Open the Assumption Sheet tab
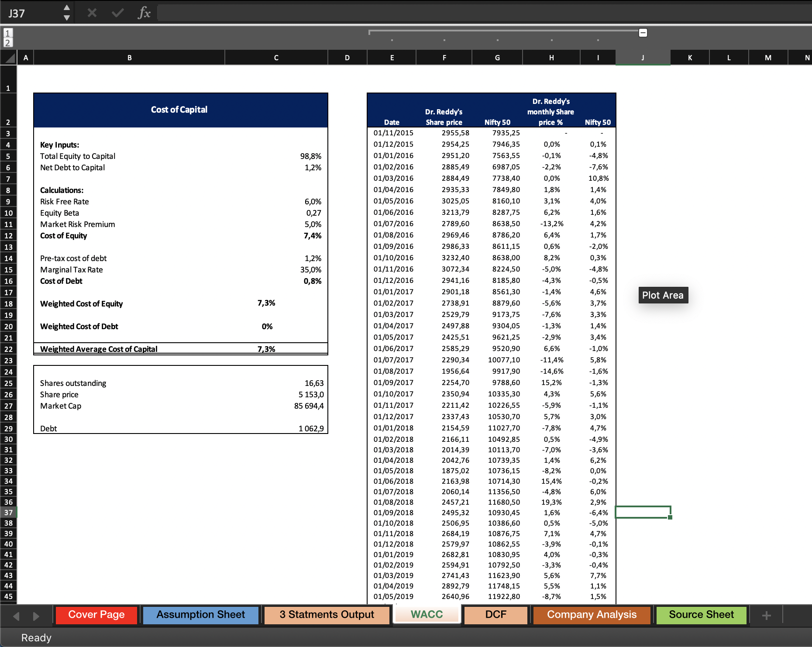812x647 pixels. tap(201, 615)
